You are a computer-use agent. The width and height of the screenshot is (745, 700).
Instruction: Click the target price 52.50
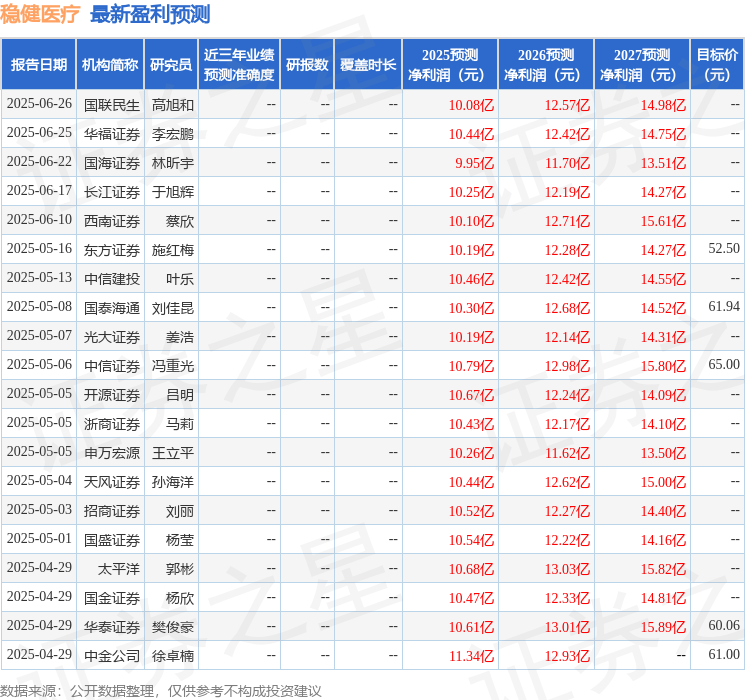[x=724, y=249]
